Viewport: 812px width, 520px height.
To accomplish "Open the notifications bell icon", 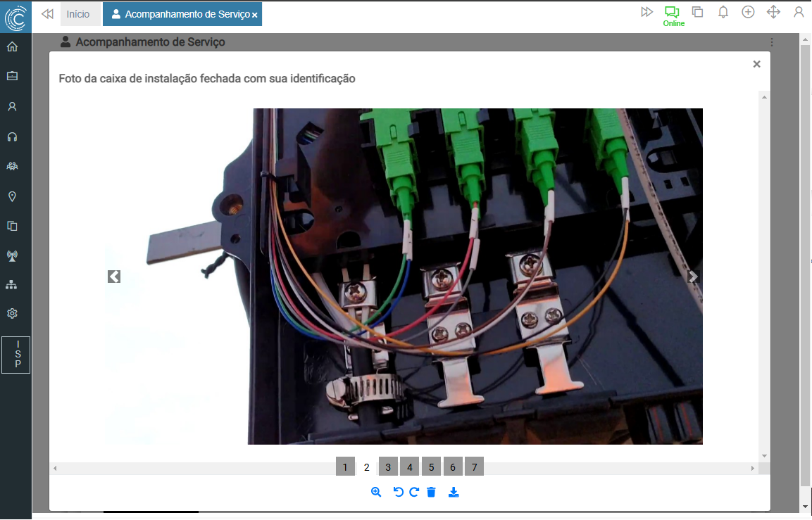I will [723, 12].
